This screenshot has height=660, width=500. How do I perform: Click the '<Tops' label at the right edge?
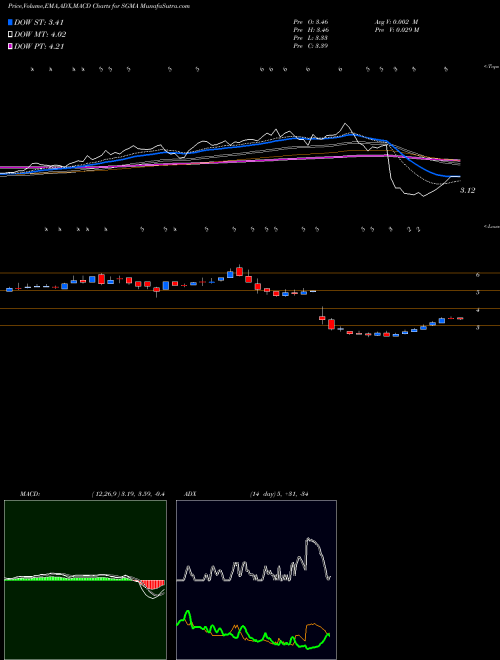[x=492, y=67]
